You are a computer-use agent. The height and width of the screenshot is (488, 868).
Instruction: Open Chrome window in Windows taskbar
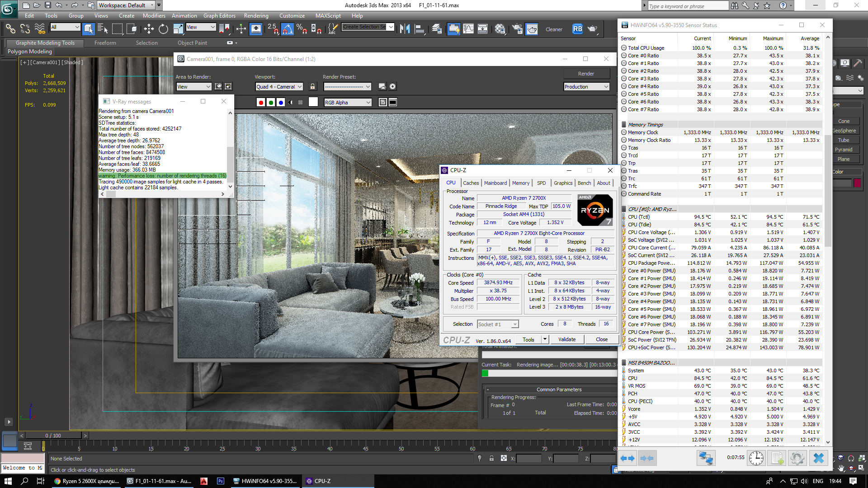86,481
